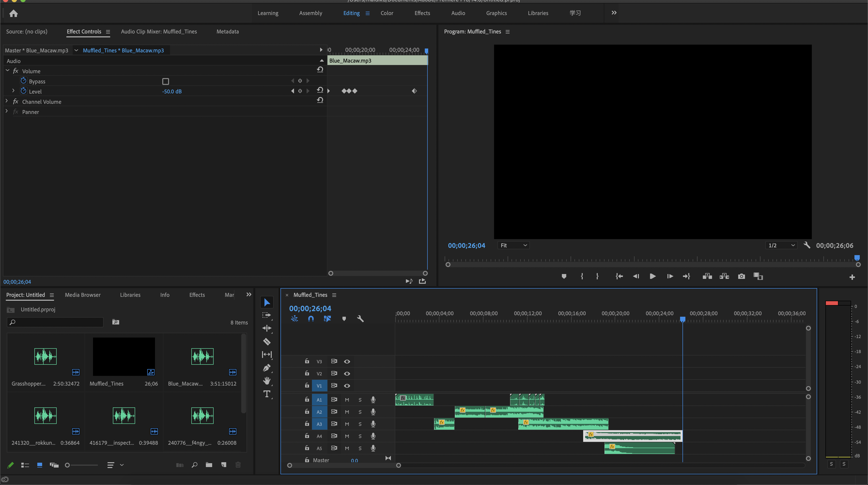Enable the Volume Bypass checkbox
This screenshot has height=485, width=868.
click(165, 81)
